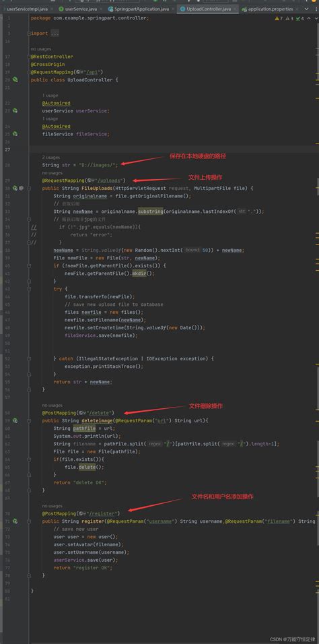Click the gray @ gutter icon beside FileUploads method
319x644 pixels.
tap(22, 188)
